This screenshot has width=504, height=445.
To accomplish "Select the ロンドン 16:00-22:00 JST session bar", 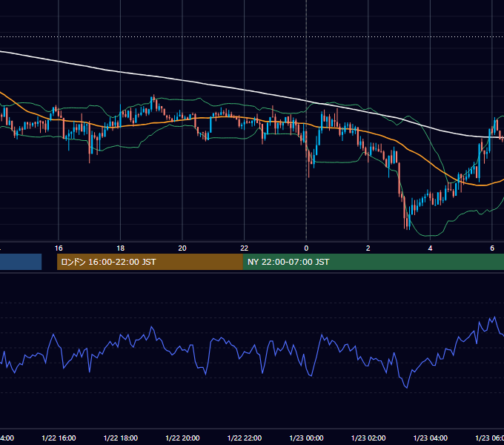I will 150,262.
